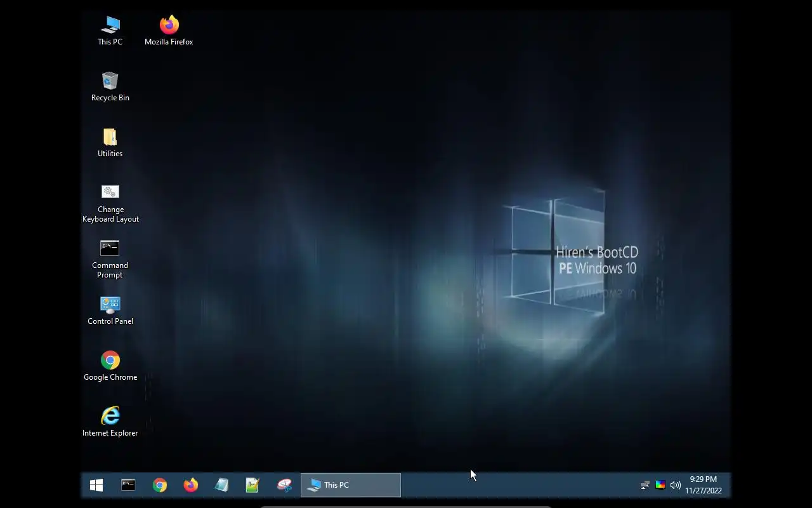This screenshot has width=812, height=508.
Task: Click the Firefox icon in the taskbar
Action: point(190,485)
